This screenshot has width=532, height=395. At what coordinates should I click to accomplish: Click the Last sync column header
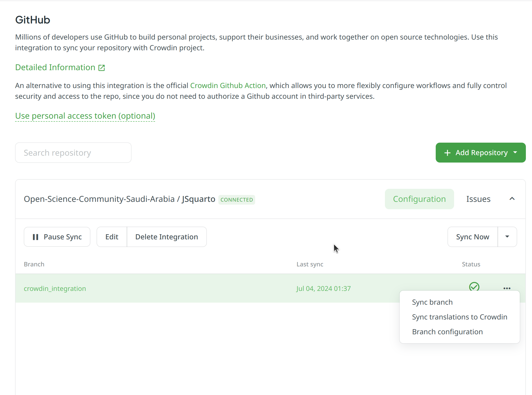[310, 264]
